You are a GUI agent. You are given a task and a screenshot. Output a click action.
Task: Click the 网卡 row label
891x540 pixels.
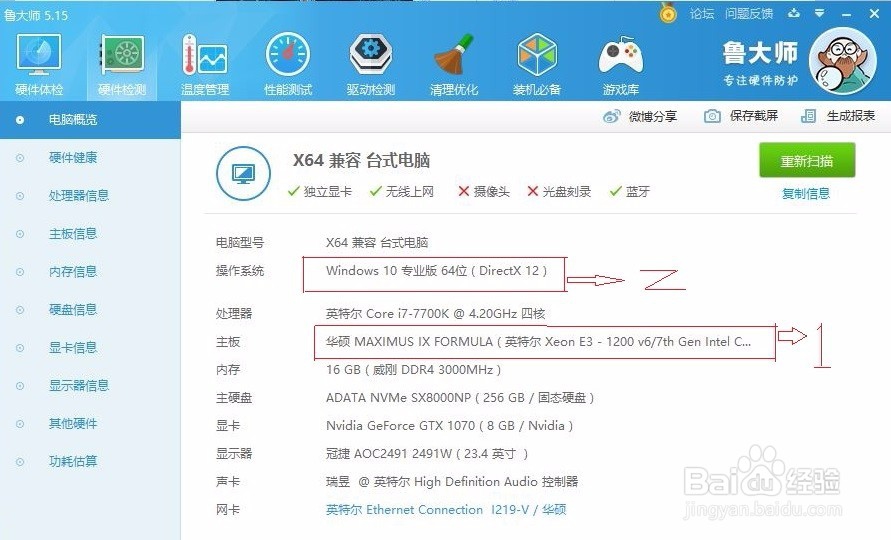click(x=227, y=510)
